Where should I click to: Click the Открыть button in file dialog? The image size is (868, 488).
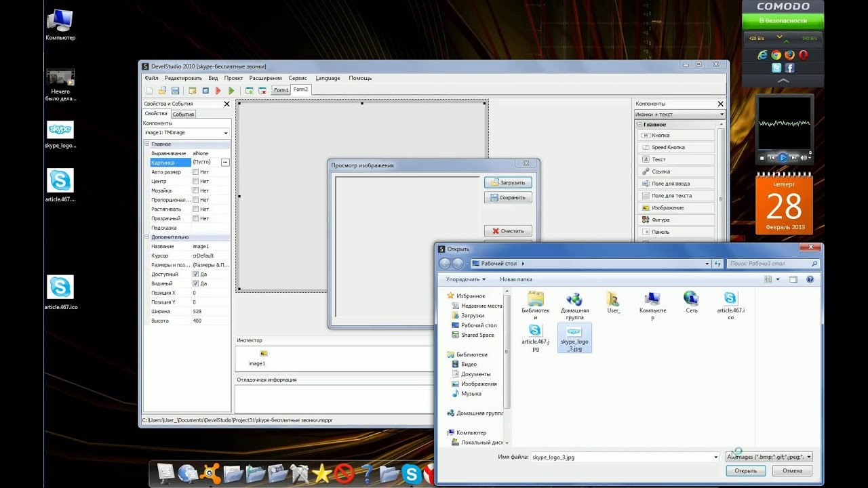click(x=745, y=470)
